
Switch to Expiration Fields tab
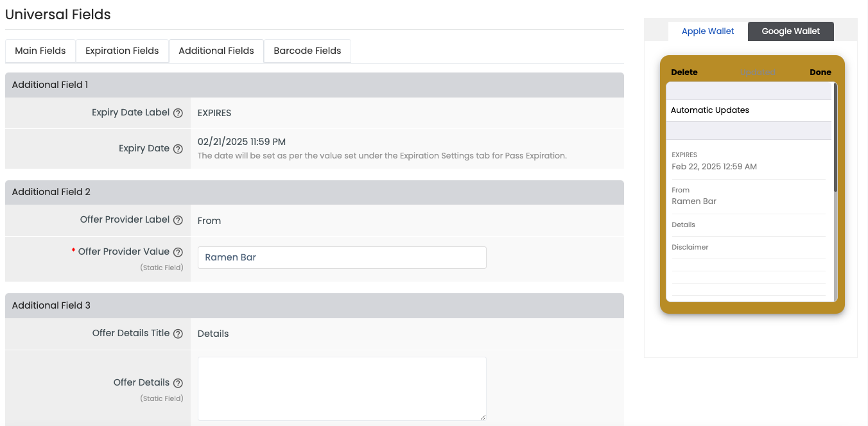click(x=122, y=51)
